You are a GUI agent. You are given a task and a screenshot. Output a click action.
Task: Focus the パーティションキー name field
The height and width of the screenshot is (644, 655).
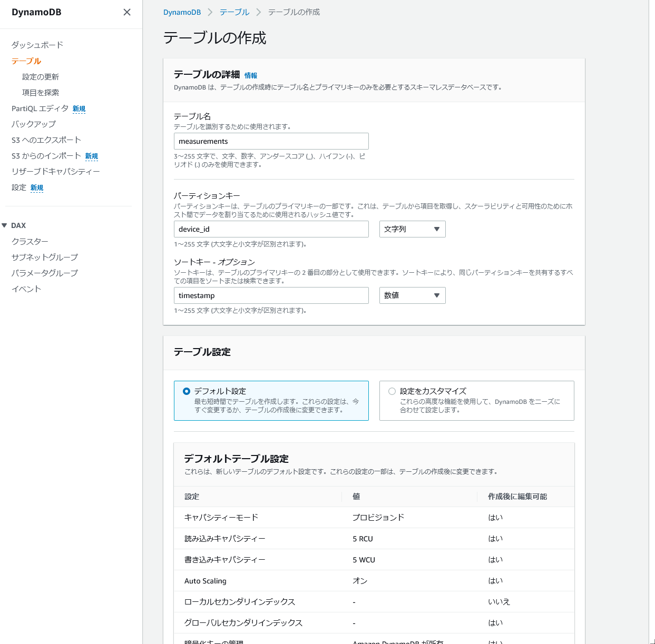pyautogui.click(x=271, y=229)
